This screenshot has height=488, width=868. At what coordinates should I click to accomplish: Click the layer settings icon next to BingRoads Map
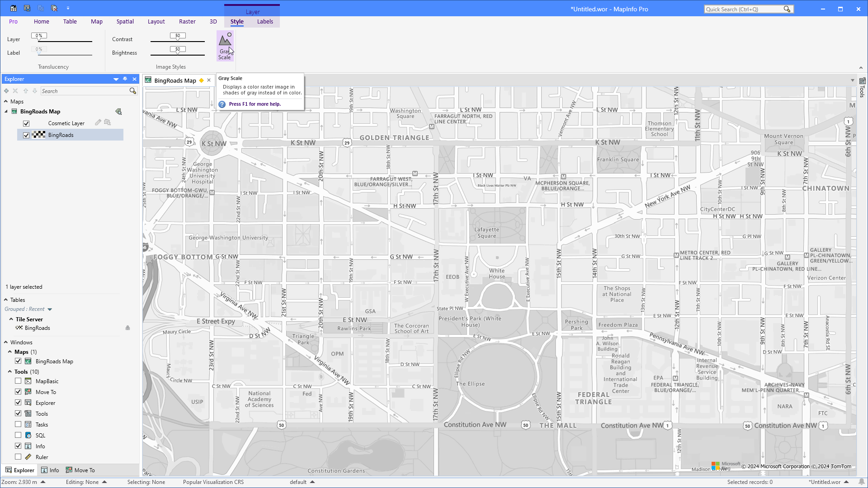(118, 111)
